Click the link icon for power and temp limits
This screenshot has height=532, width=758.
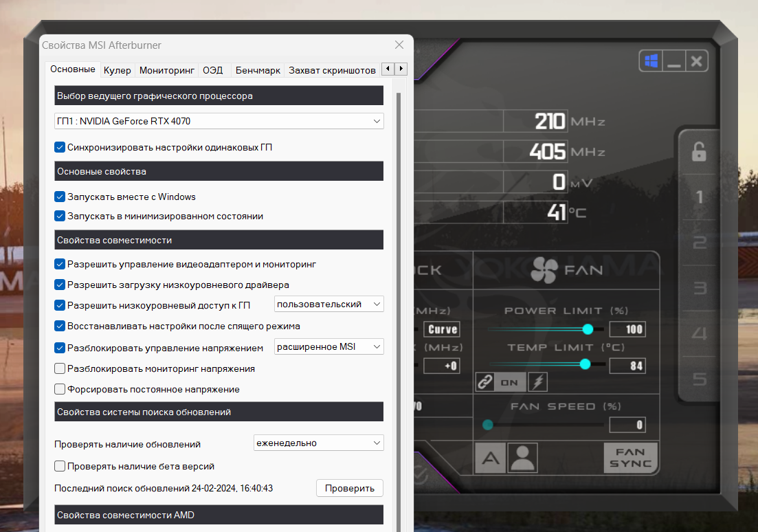tap(485, 382)
